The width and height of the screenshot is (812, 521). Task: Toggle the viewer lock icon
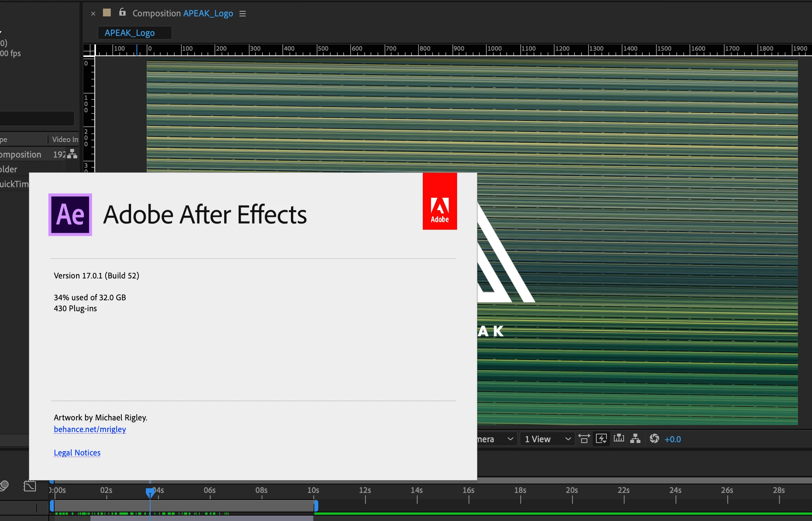click(122, 12)
